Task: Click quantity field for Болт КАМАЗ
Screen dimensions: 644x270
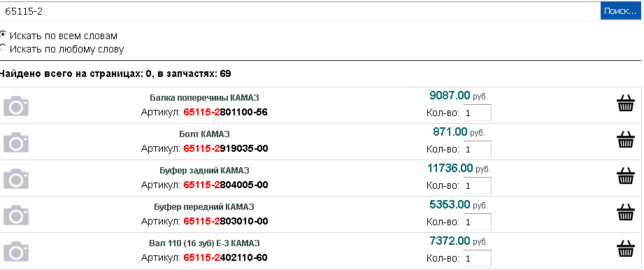Action: (477, 149)
